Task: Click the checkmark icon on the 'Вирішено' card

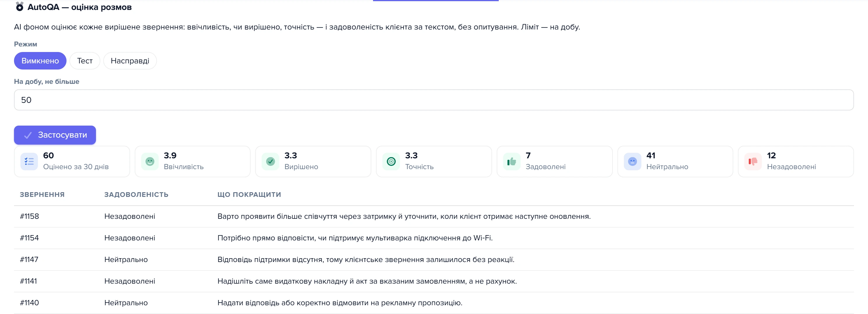Action: click(x=270, y=161)
